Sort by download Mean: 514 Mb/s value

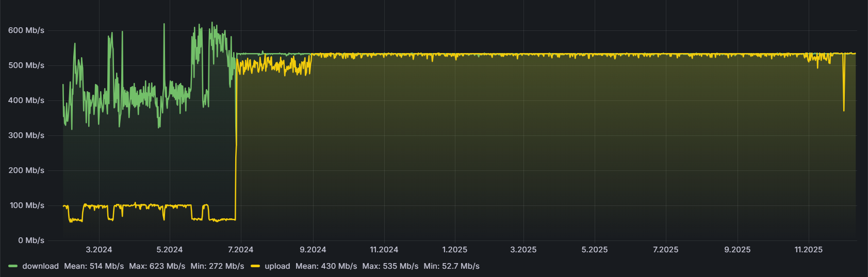coord(94,266)
